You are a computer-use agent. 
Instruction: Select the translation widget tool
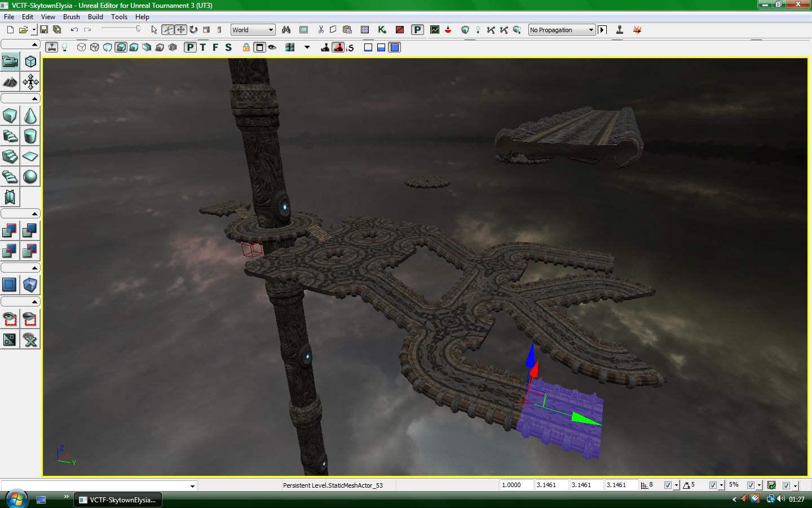(180, 29)
